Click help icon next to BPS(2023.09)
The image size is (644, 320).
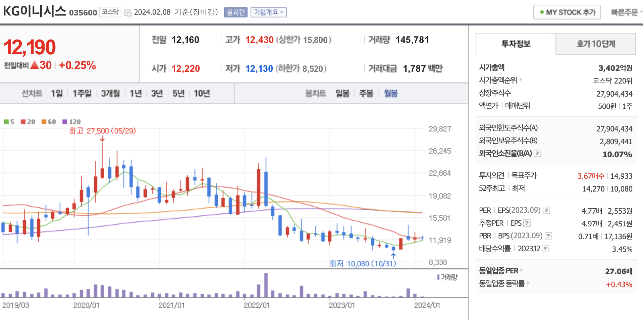coord(548,236)
